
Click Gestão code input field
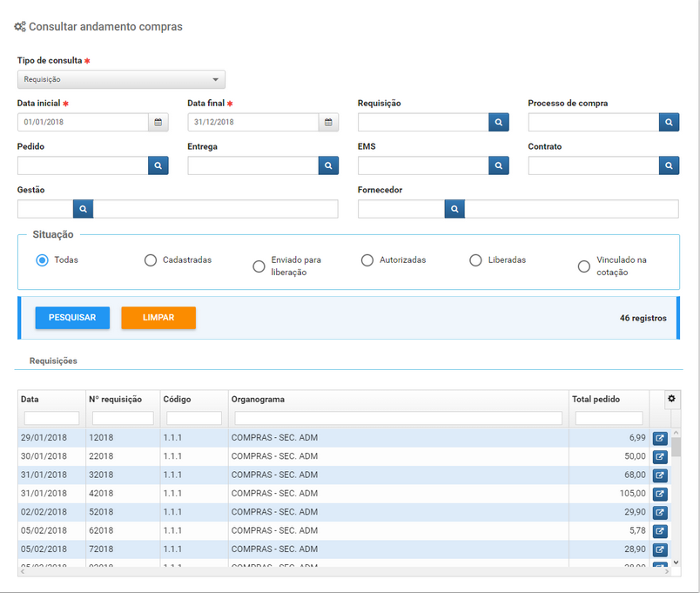(45, 208)
